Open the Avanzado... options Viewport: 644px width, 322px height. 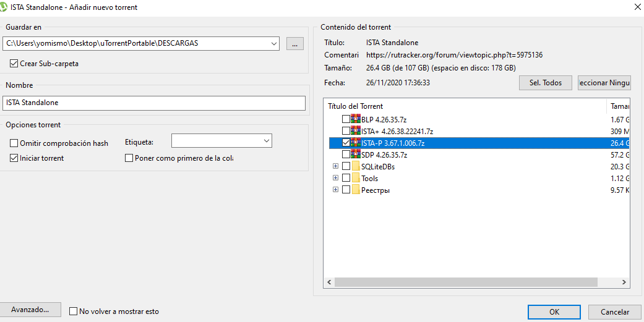coord(30,310)
